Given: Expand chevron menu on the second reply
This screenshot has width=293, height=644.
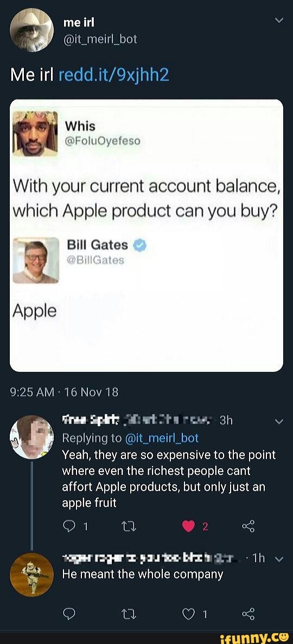Looking at the screenshot, I should tap(279, 558).
